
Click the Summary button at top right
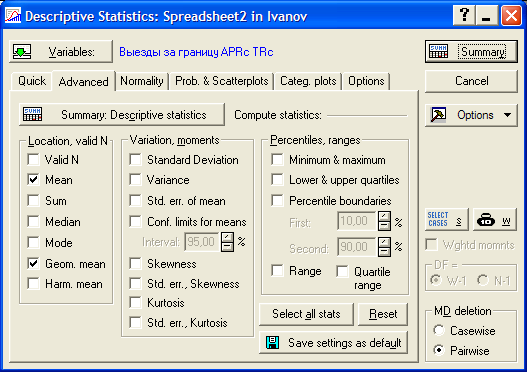point(471,51)
